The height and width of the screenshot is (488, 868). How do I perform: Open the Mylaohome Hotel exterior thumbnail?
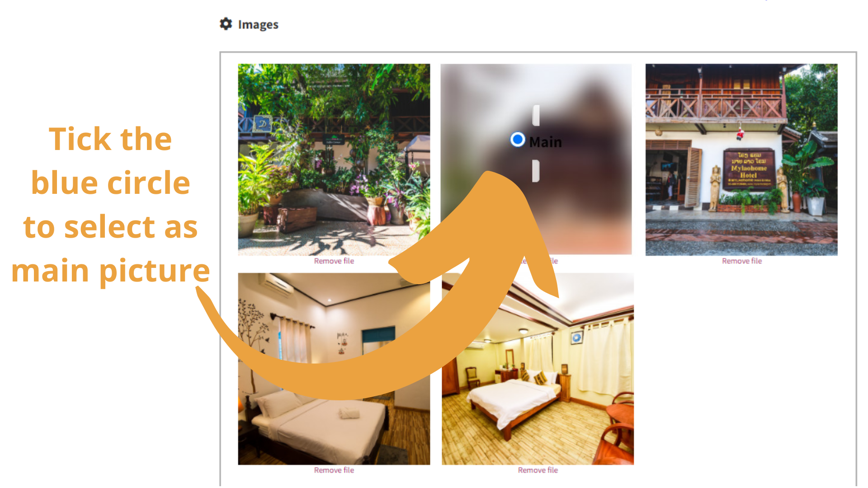click(741, 160)
